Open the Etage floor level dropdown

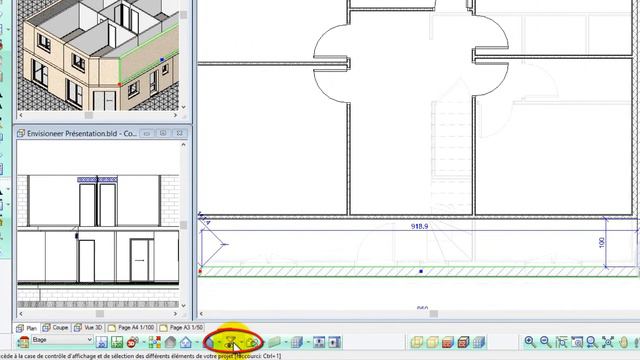point(62,340)
